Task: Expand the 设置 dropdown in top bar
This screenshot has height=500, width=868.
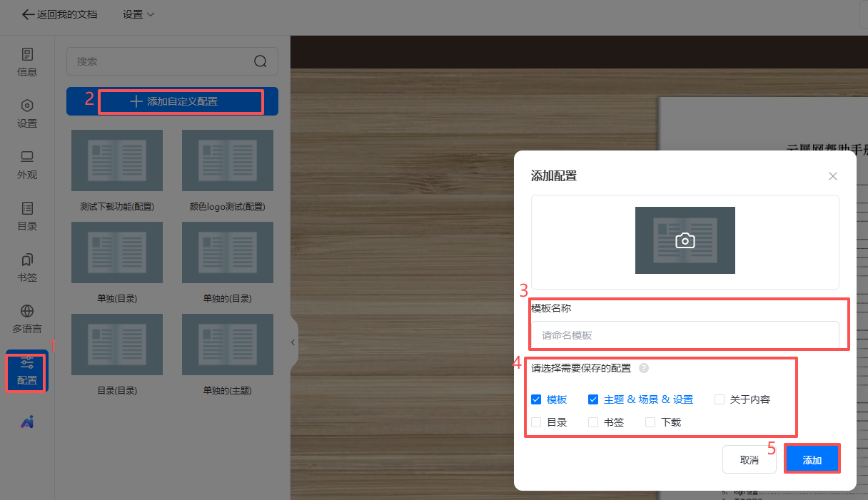Action: click(x=138, y=14)
